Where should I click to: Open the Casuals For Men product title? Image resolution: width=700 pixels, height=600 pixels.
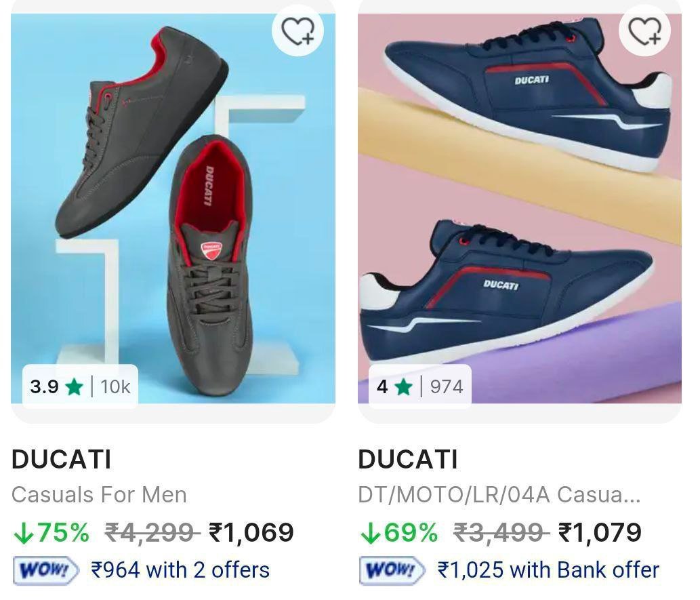tap(99, 495)
